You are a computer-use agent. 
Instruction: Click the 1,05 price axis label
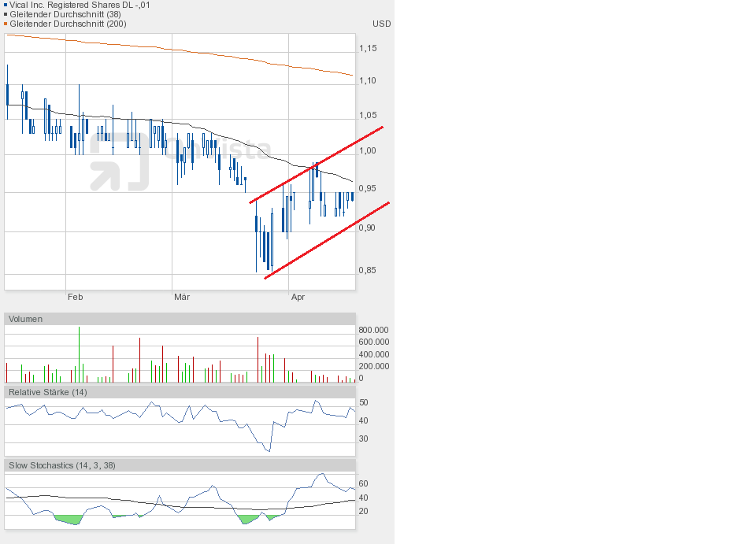pyautogui.click(x=368, y=115)
